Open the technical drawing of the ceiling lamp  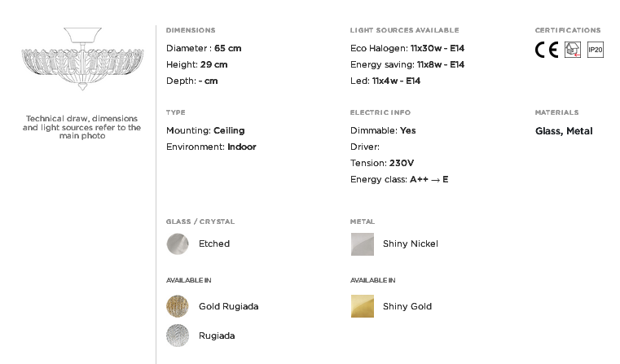[82, 59]
